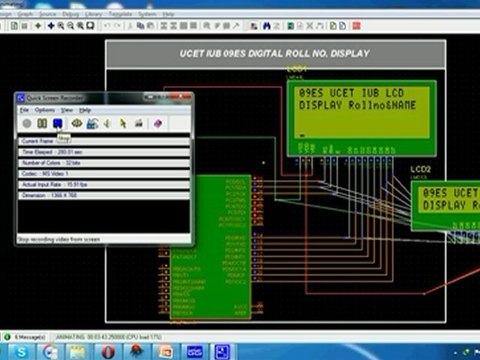This screenshot has height=360, width=480.
Task: Click the speaker audio icon in the recorder toolbar
Action: [107, 124]
